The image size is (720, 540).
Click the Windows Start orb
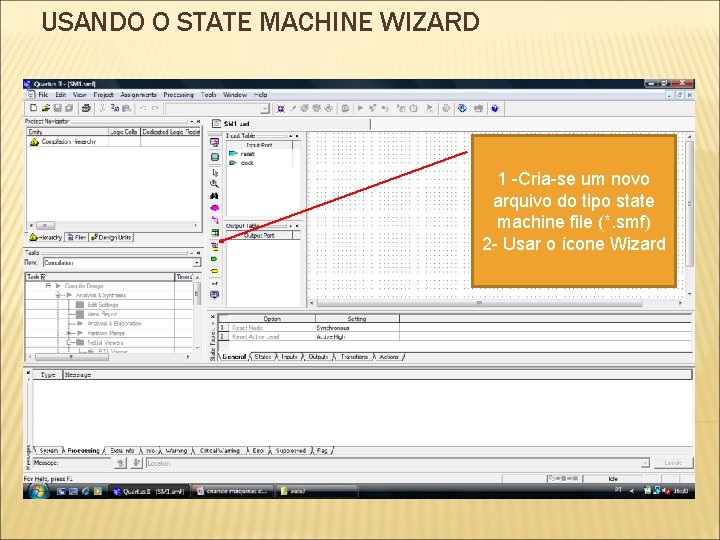(38, 491)
